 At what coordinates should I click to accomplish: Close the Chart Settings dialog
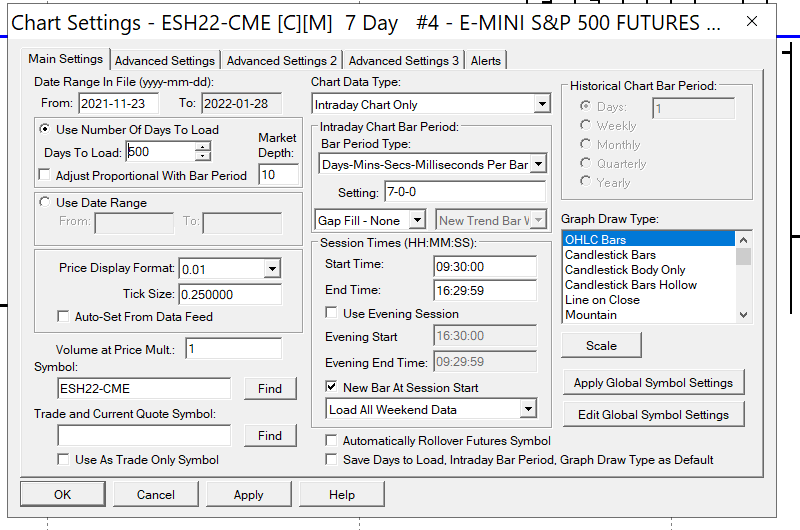(752, 21)
